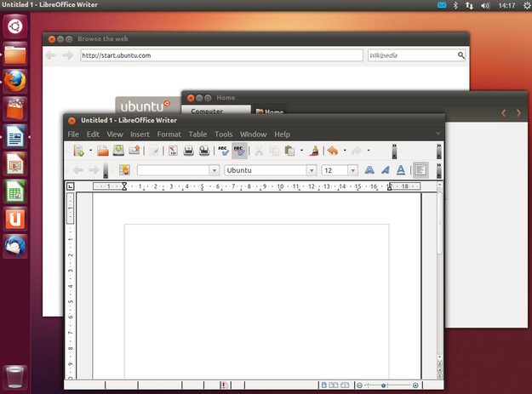Open LibreOffice Impress from the launcher
Viewport: 532px width, 394px height.
click(x=15, y=164)
